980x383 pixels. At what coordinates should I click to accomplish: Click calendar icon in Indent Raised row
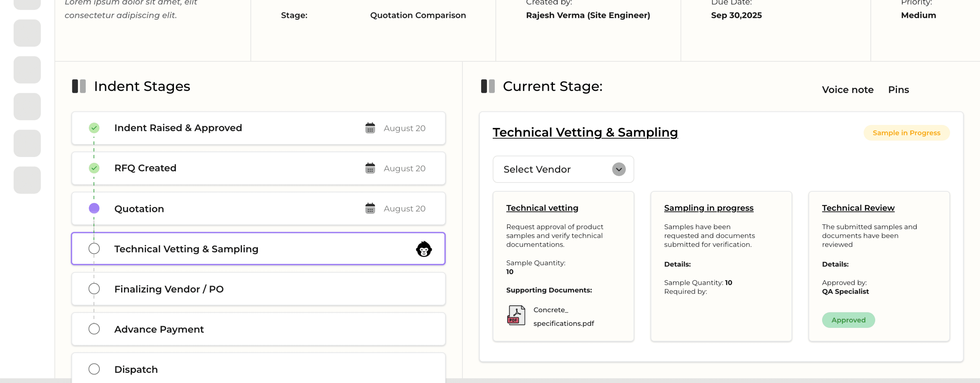(x=370, y=128)
